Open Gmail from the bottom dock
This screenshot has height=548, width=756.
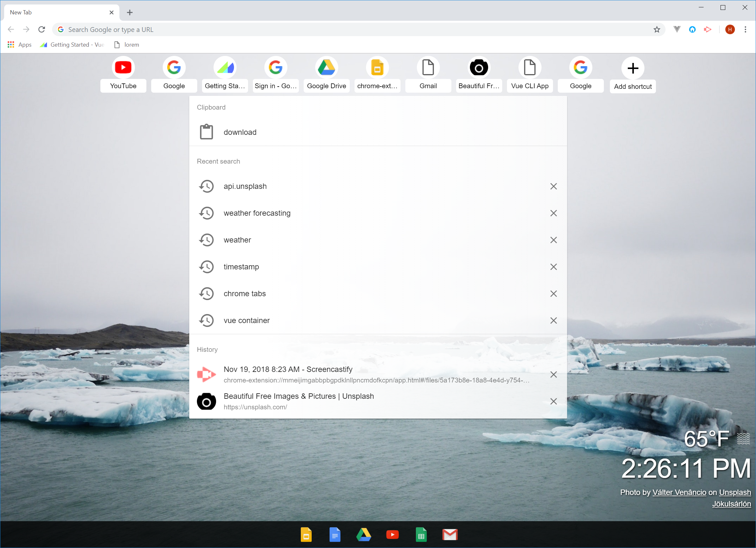point(450,535)
